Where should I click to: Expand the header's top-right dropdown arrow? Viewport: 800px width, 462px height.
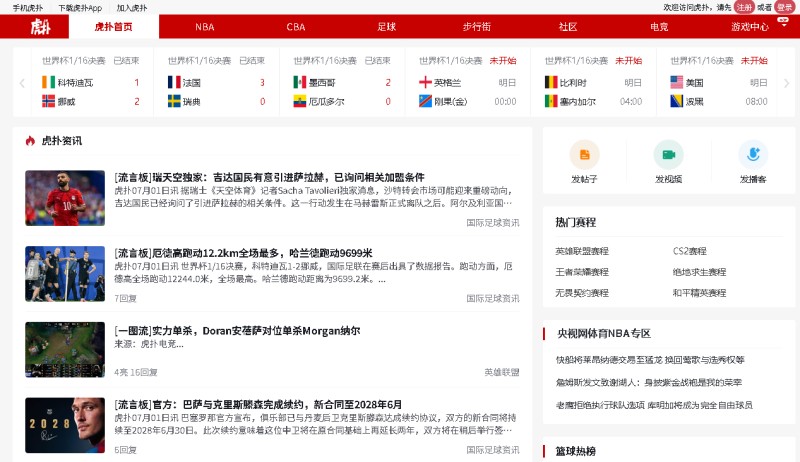784,24
